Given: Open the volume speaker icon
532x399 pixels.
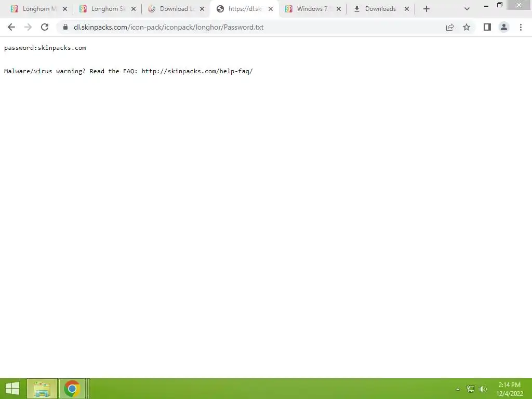Looking at the screenshot, I should pos(483,389).
